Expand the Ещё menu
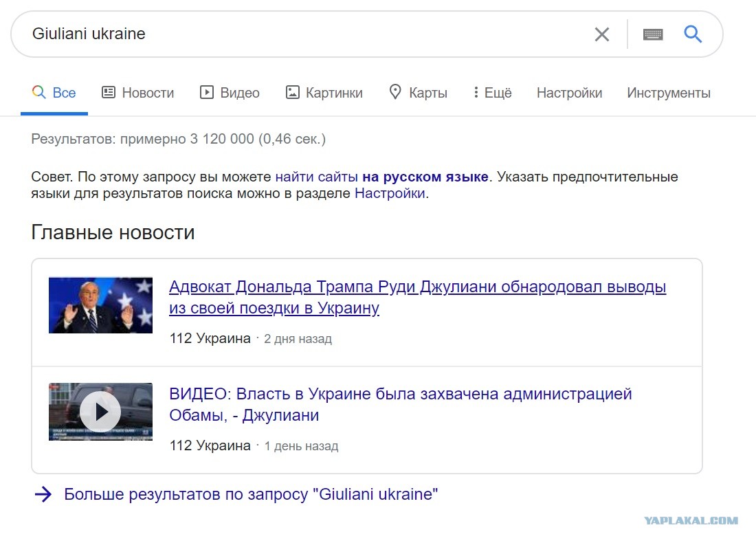The height and width of the screenshot is (541, 756). tap(492, 93)
